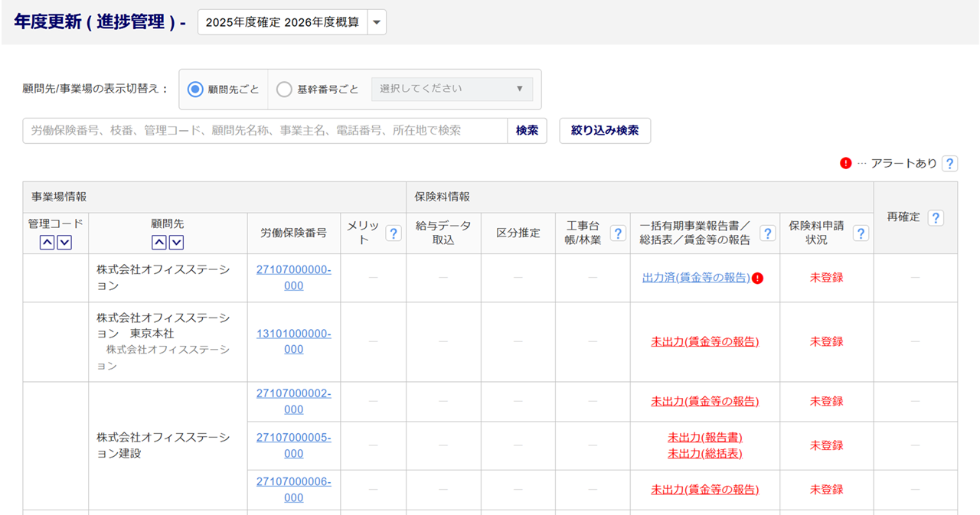
Task: Sort 顧問先 column descending arrow
Action: coord(177,243)
